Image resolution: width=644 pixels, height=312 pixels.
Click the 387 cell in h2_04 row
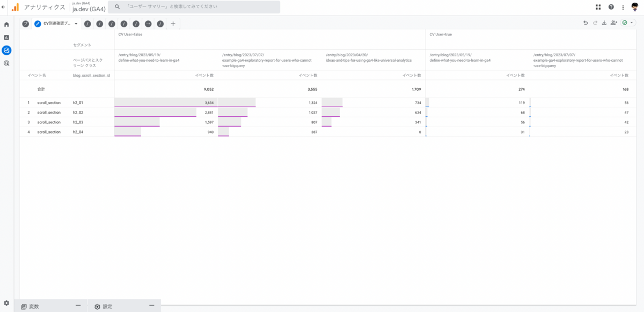(314, 132)
